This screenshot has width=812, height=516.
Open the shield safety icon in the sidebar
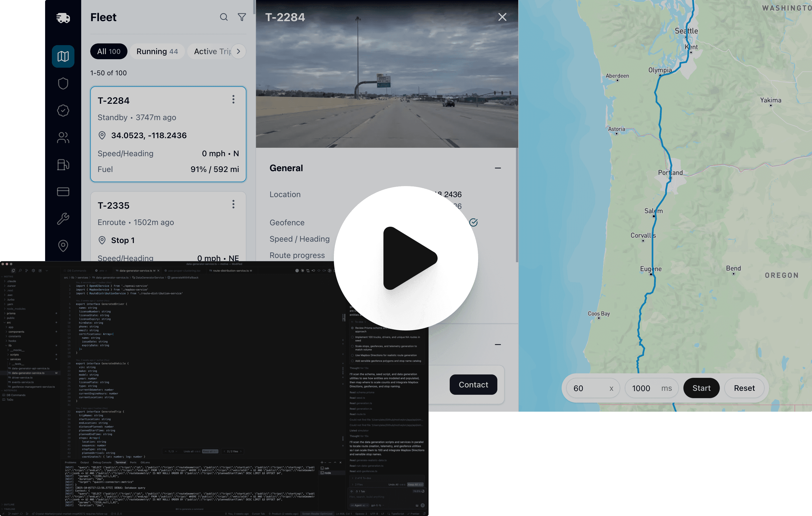point(63,83)
